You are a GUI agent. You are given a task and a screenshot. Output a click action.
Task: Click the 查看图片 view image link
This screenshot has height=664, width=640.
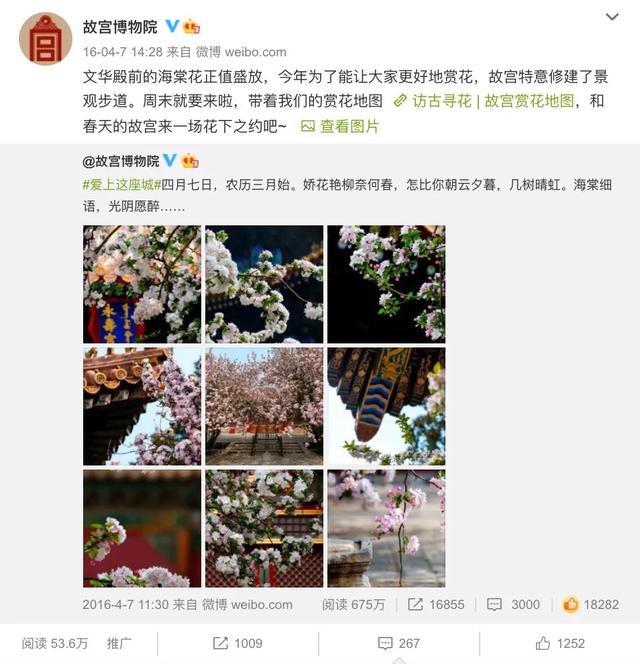[x=340, y=126]
